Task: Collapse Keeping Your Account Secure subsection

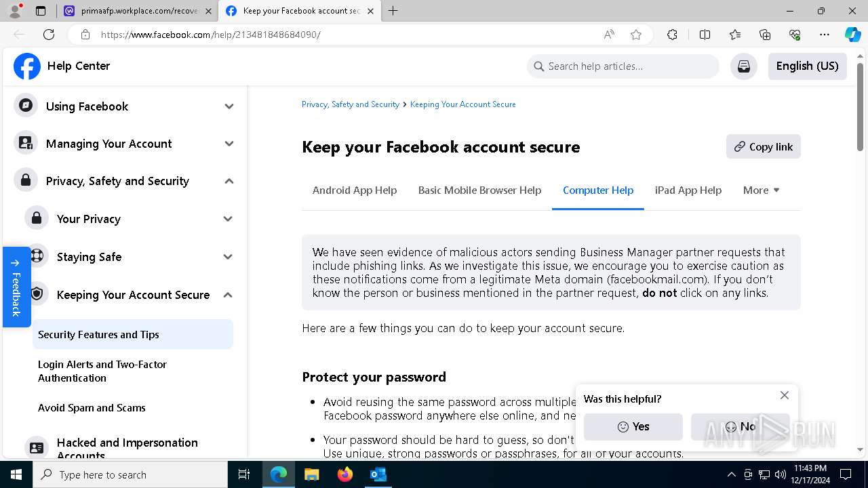Action: (x=228, y=295)
